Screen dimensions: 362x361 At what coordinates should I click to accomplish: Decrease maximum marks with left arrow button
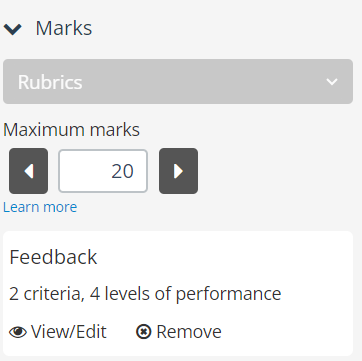[x=28, y=171]
